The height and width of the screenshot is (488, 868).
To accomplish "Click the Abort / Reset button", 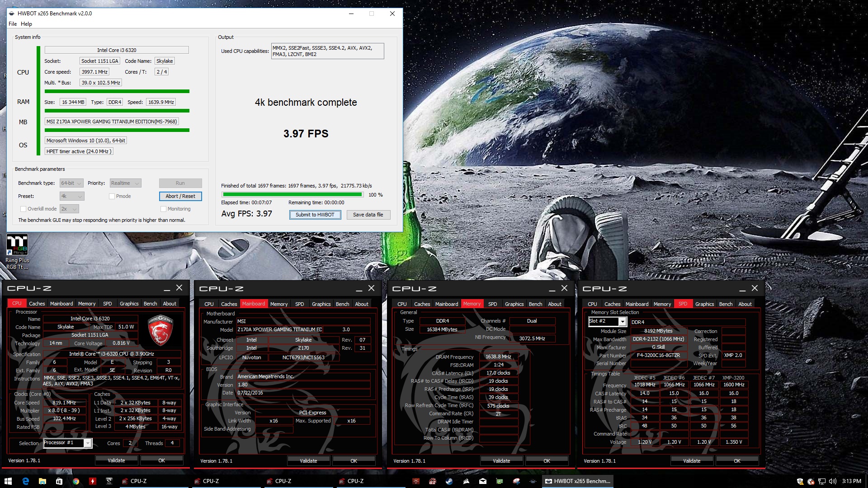I will click(x=180, y=196).
